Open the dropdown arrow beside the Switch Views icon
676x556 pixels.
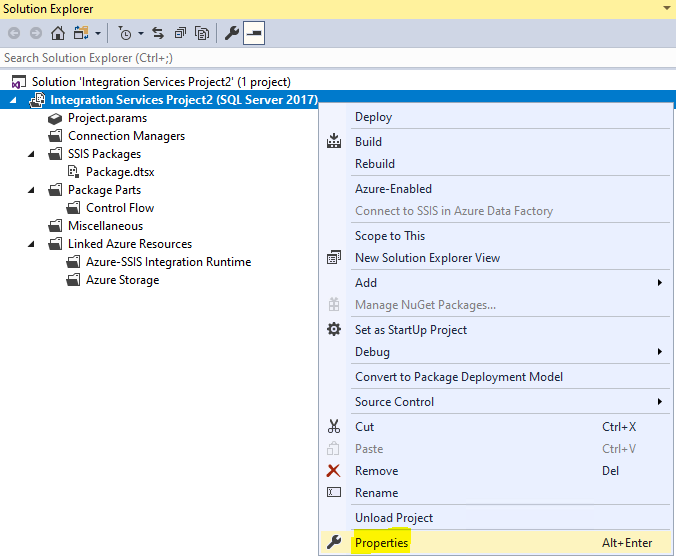pyautogui.click(x=98, y=33)
